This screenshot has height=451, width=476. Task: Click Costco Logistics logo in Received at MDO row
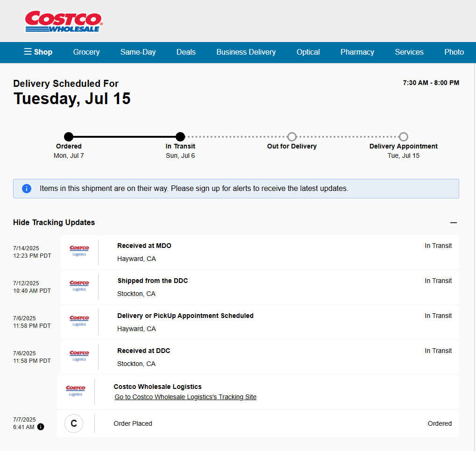click(79, 251)
